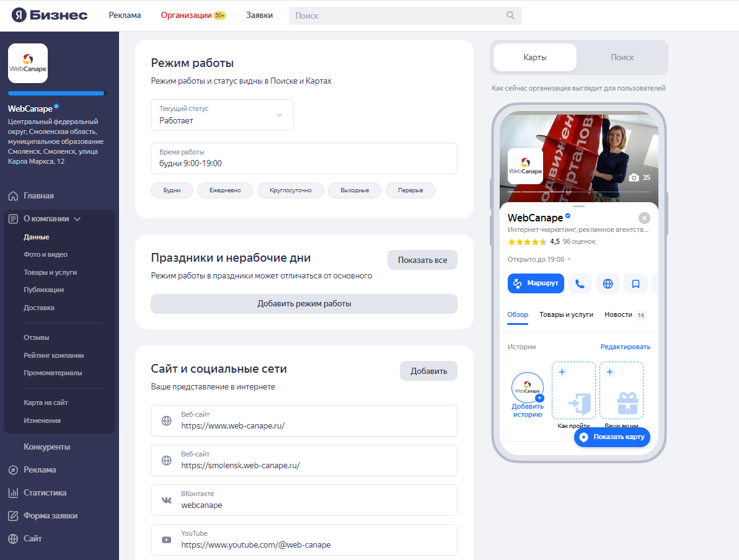Click the Реклама icon in the sidebar
This screenshot has width=739, height=560.
[13, 470]
